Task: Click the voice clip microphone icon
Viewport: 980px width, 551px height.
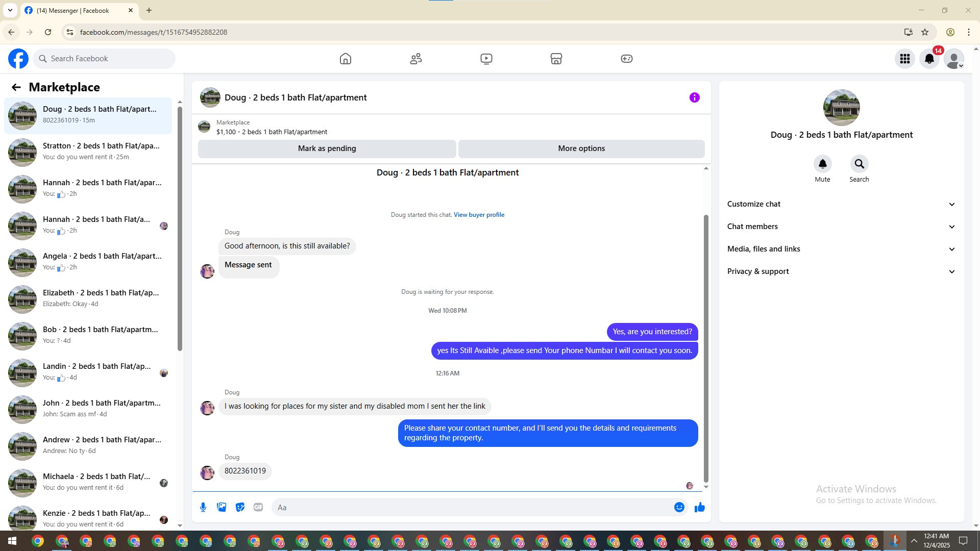Action: tap(203, 507)
